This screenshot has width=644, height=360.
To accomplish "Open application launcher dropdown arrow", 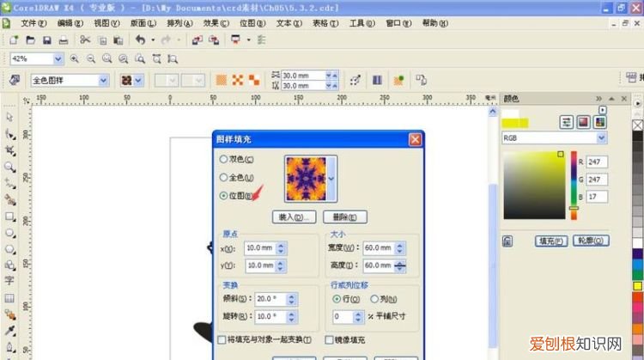I will (x=248, y=40).
